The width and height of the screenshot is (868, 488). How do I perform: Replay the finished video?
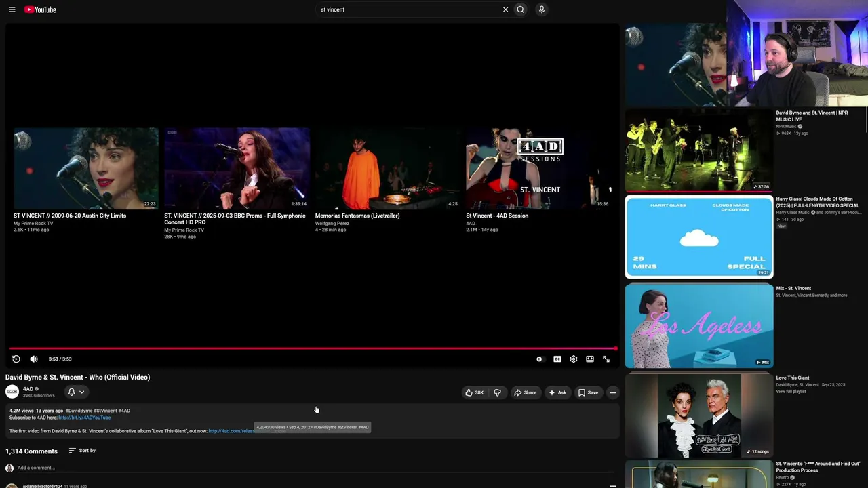[16, 359]
